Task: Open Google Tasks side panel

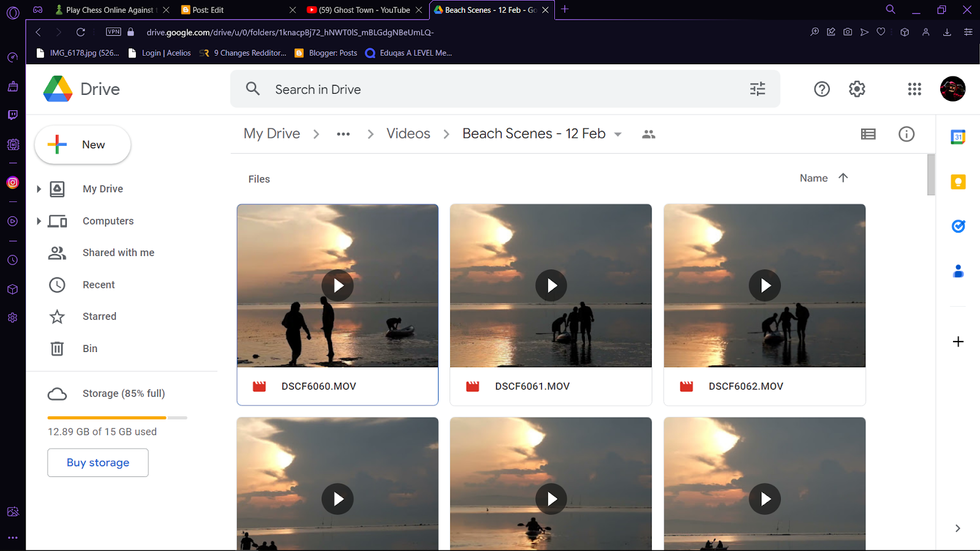Action: coord(958,227)
